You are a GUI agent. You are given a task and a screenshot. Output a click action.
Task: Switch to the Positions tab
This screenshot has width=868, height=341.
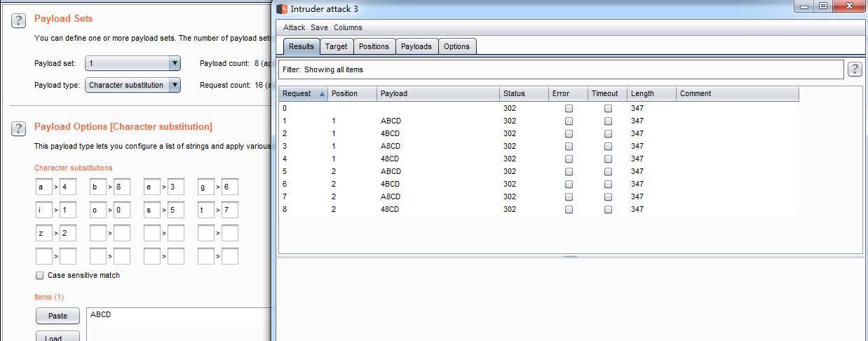click(374, 47)
